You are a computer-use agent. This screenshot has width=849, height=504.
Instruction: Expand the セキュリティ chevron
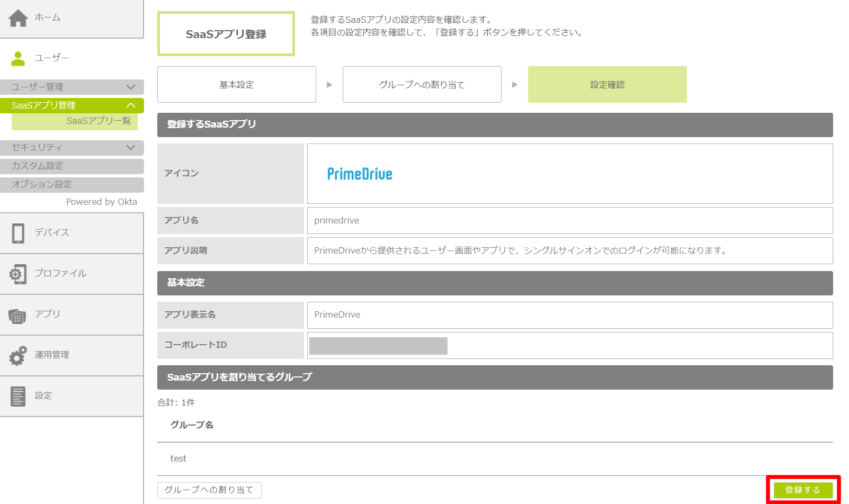pos(131,147)
